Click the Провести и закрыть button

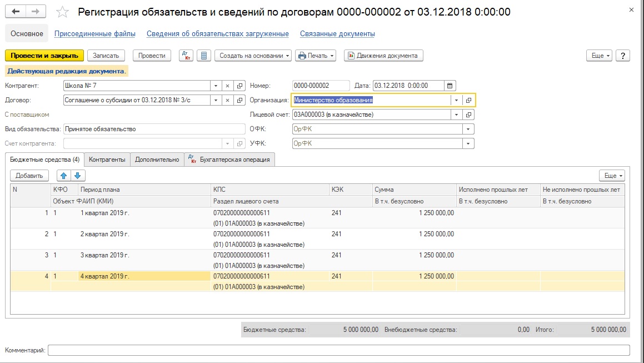44,56
